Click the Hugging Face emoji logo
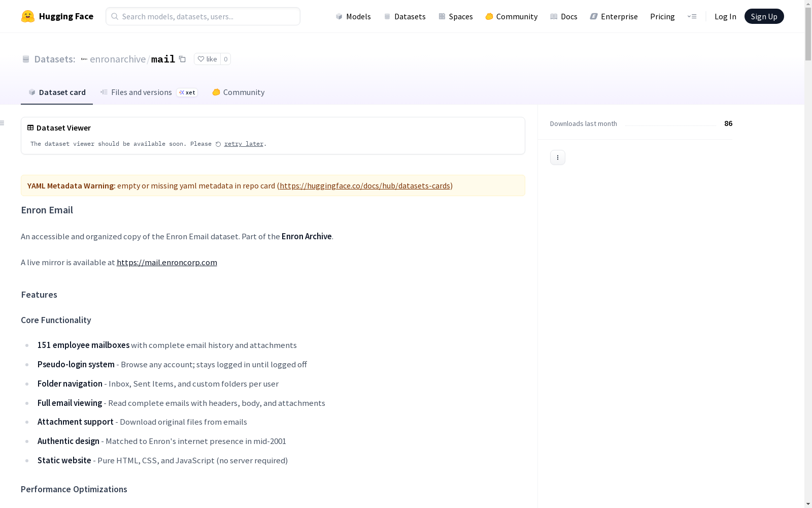The width and height of the screenshot is (812, 508). coord(28,16)
